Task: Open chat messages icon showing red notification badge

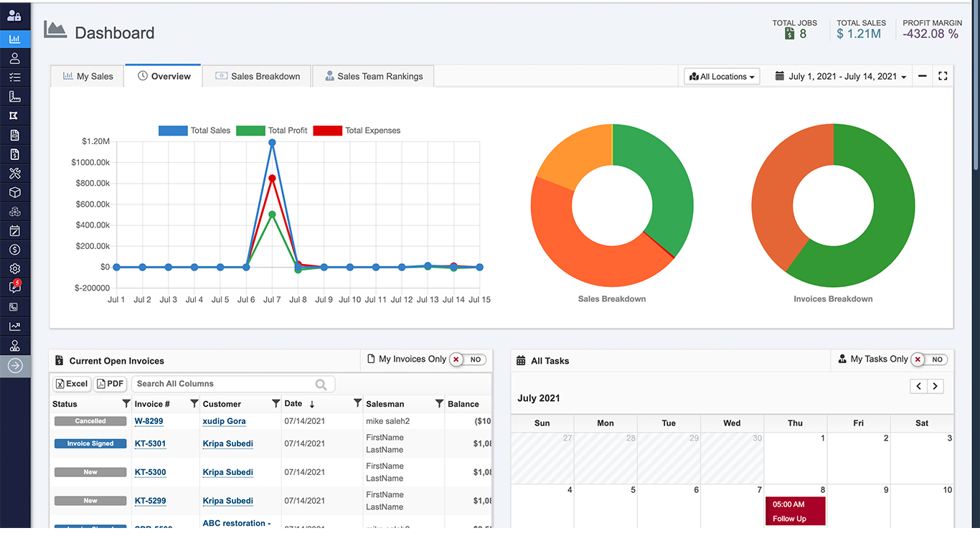Action: [x=14, y=287]
